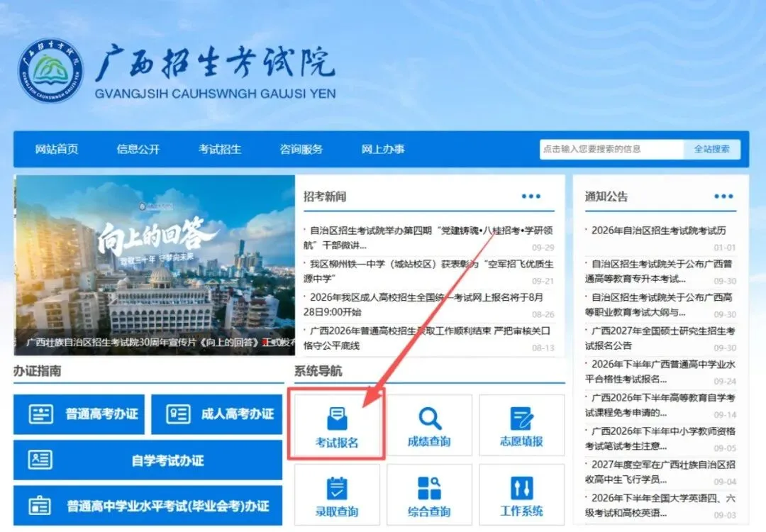Screen dimensions: 766x532
Task: Open notice about 广西高等职业教育考试大纲
Action: (658, 304)
